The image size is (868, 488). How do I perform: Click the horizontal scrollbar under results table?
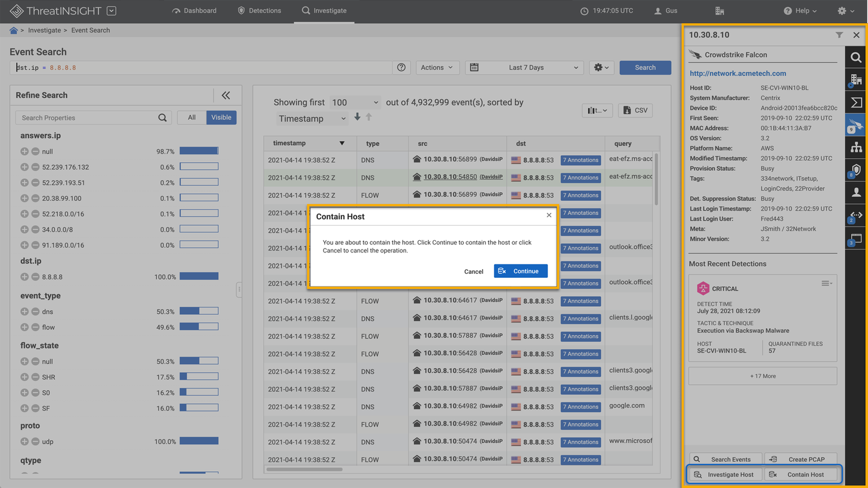click(x=304, y=469)
